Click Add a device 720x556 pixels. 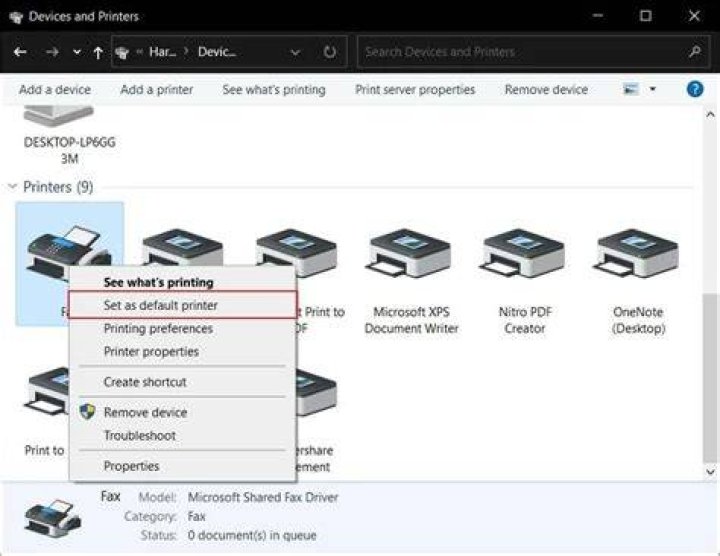pos(55,90)
